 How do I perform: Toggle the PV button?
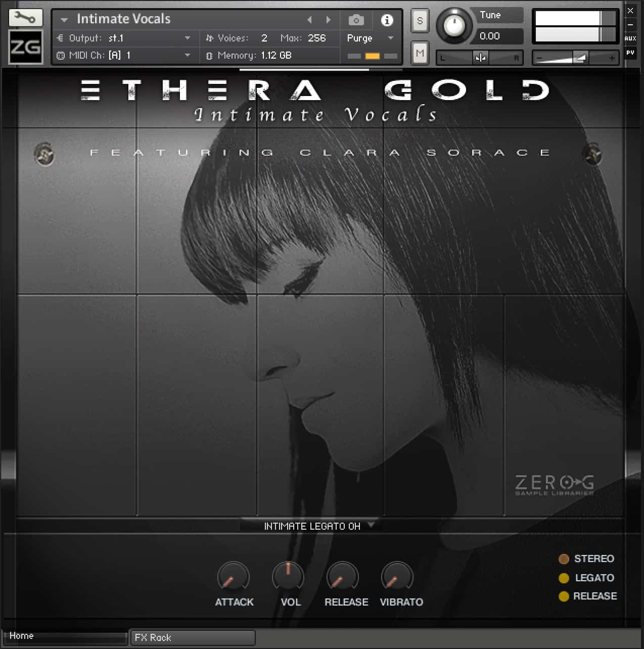(x=630, y=53)
